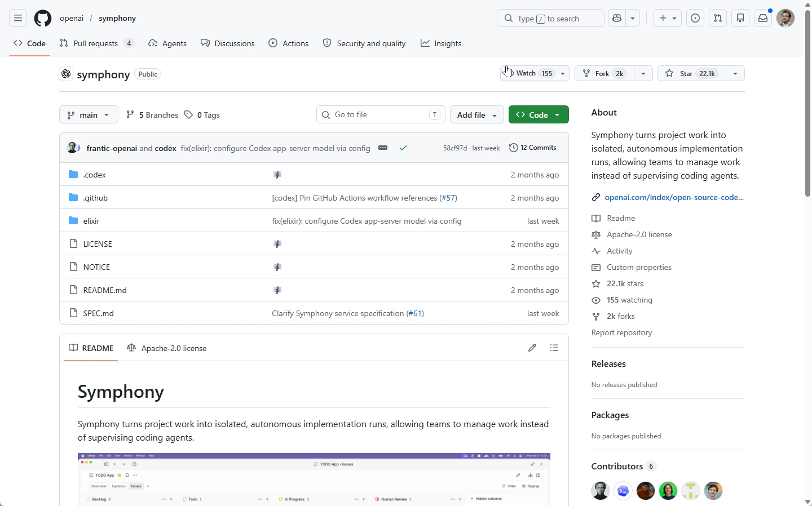Open the LICENSE file
The image size is (812, 506).
pyautogui.click(x=98, y=244)
